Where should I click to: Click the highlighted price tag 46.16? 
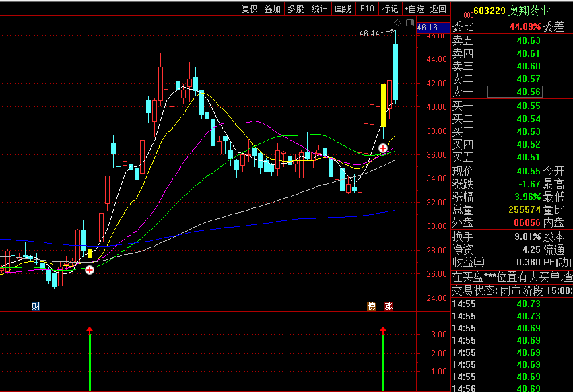[434, 28]
